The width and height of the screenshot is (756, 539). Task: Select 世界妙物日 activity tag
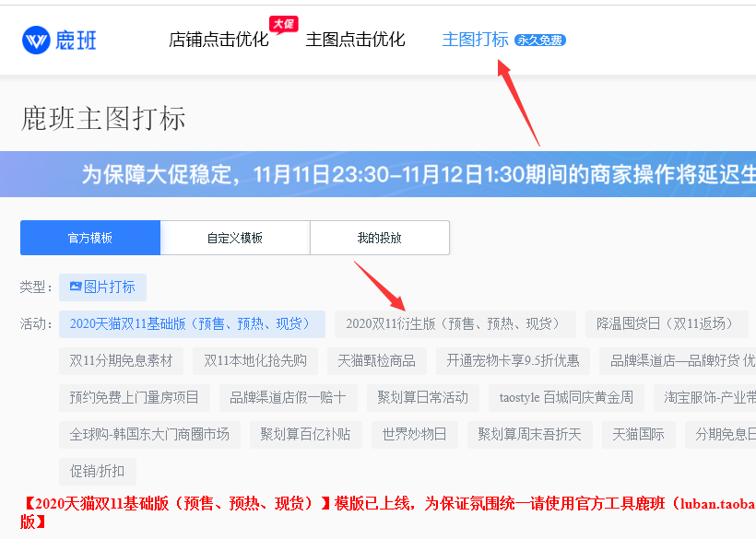click(414, 434)
